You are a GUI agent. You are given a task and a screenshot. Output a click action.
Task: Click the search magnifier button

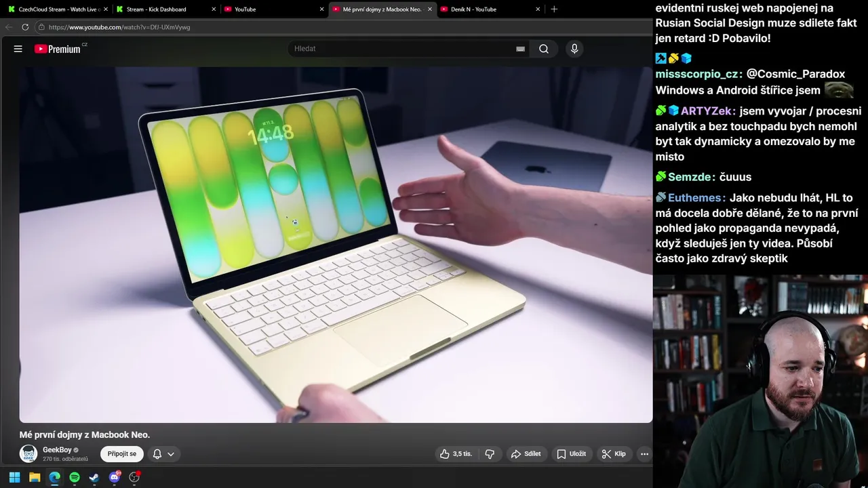click(544, 49)
